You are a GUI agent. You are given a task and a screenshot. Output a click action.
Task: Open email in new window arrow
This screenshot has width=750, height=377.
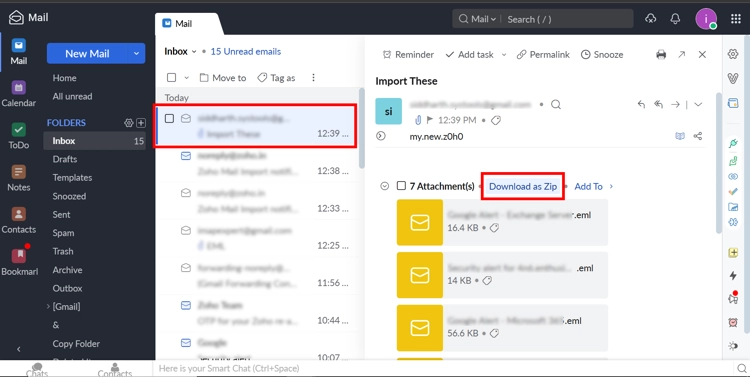tap(682, 55)
